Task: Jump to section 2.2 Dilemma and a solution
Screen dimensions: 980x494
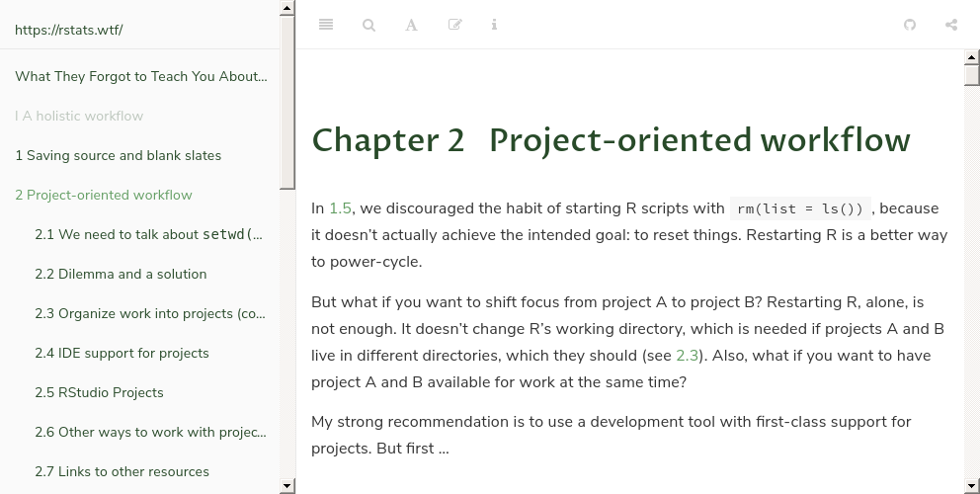Action: coord(121,274)
